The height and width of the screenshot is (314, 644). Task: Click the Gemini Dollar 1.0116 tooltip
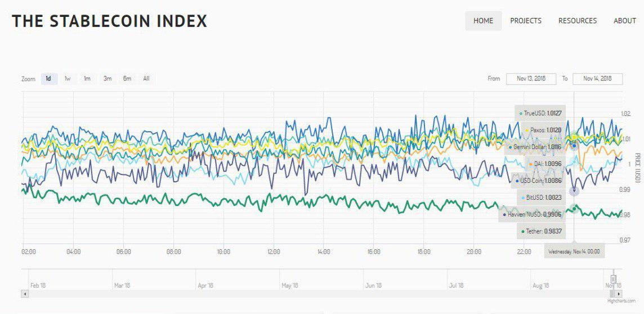535,146
